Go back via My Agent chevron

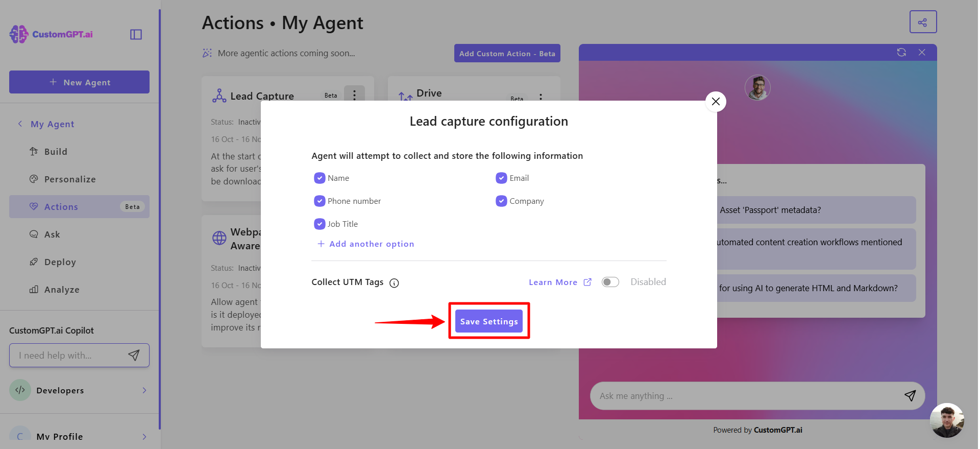pyautogui.click(x=20, y=124)
